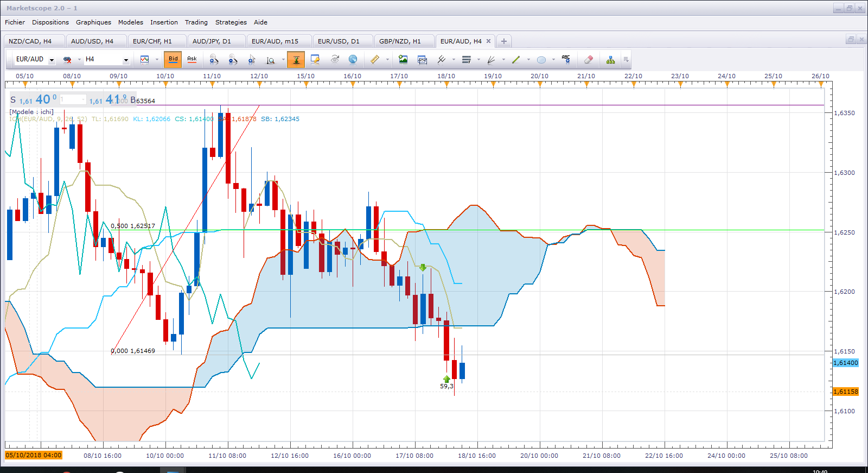Click the insert image icon
Screen dimensions: 868x473
pos(403,60)
